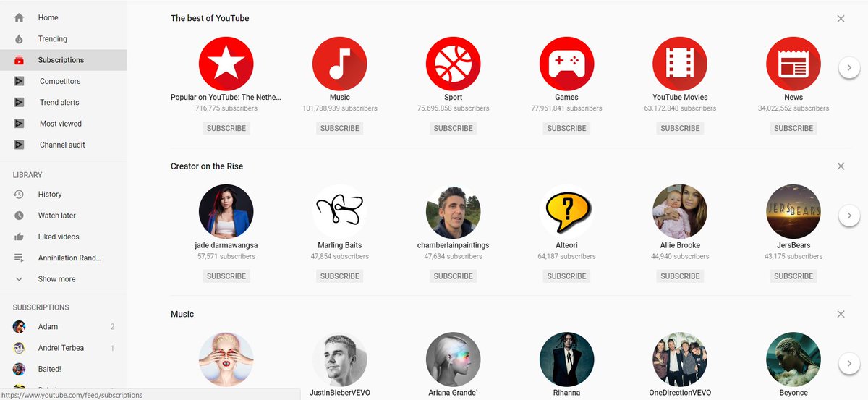Subscribe to the Music channel in best of YouTube
Viewport: 868px width, 400px height.
coord(340,128)
